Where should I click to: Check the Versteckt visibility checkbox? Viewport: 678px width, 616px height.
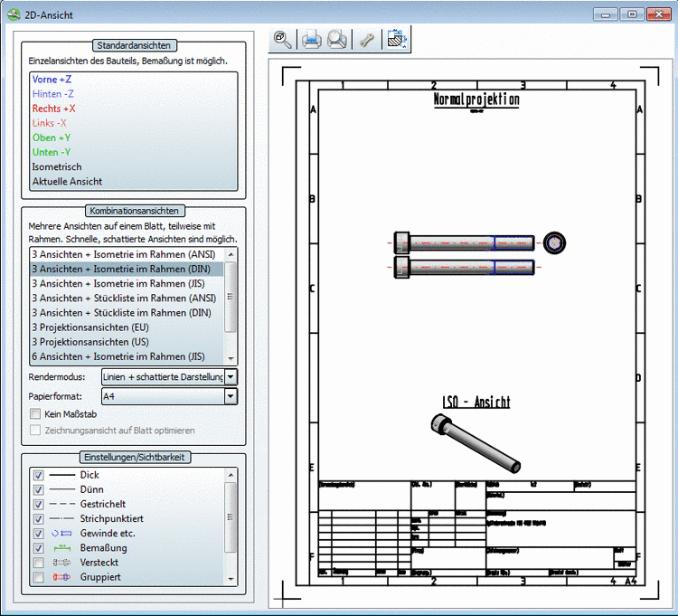(38, 563)
